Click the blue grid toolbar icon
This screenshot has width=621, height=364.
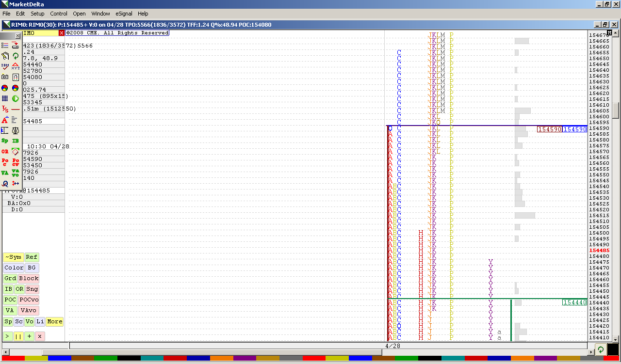[5, 98]
